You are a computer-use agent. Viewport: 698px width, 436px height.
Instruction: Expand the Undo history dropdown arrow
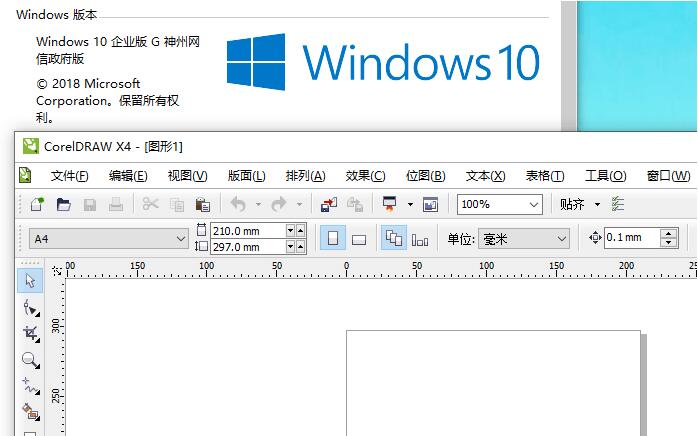[x=258, y=204]
